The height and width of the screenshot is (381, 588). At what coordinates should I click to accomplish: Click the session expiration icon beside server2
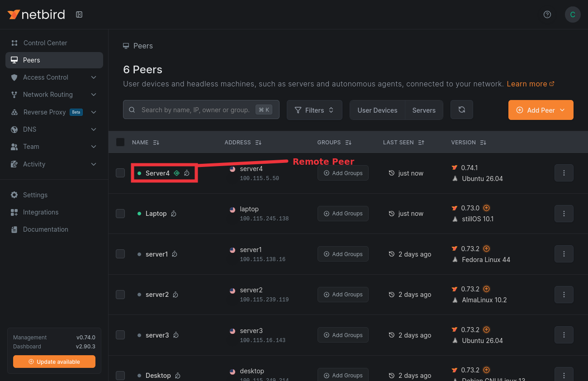(x=175, y=295)
